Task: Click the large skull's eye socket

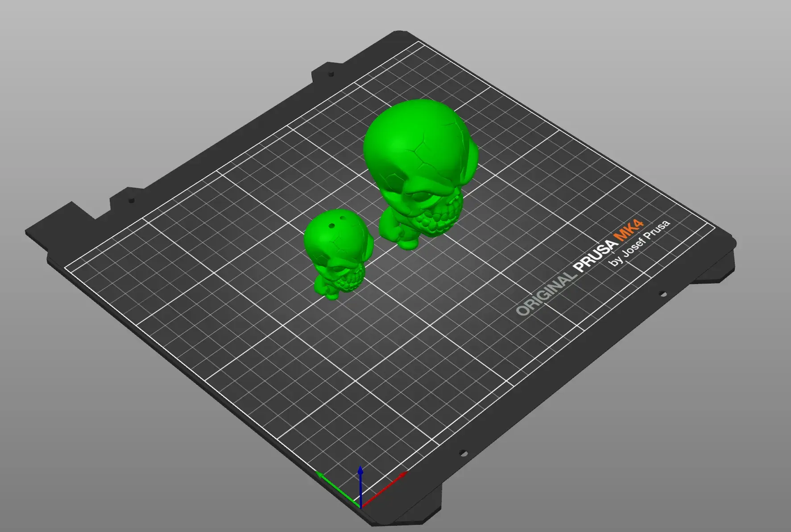Action: point(422,197)
